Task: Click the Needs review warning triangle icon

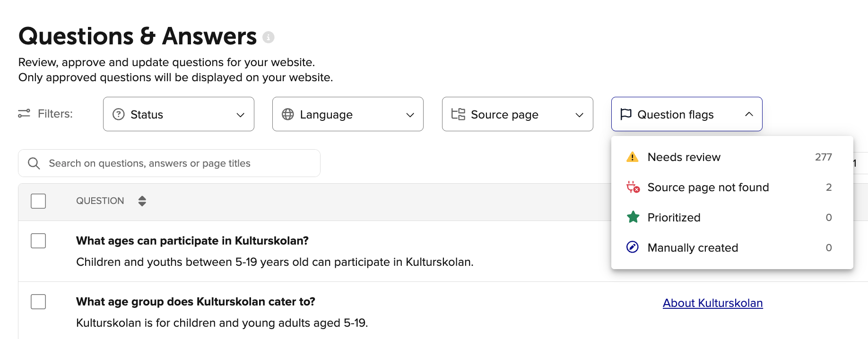Action: click(x=632, y=157)
